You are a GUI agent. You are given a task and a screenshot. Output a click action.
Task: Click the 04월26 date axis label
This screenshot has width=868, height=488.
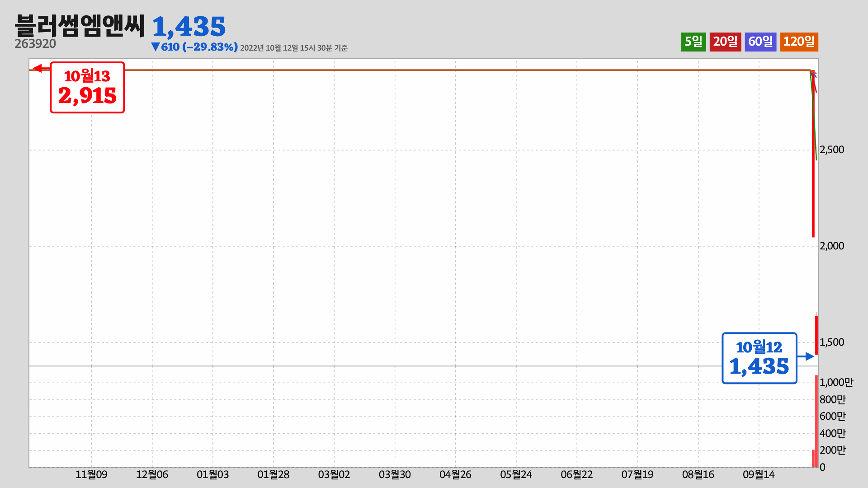point(455,475)
